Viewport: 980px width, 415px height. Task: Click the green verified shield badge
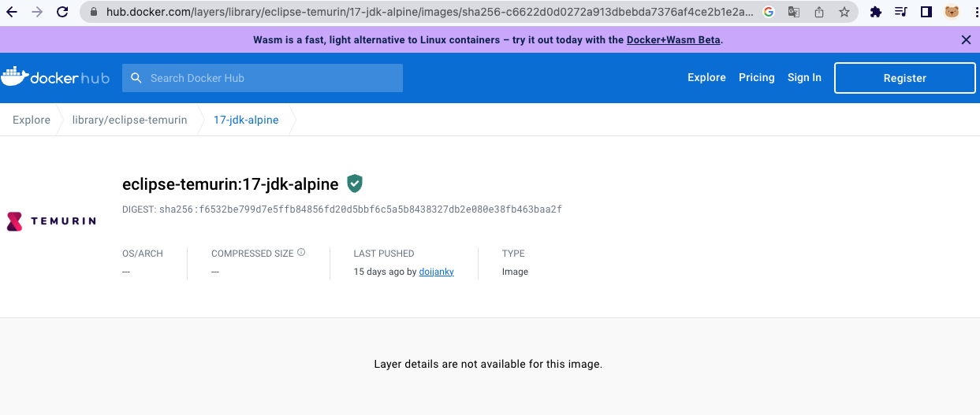(355, 183)
